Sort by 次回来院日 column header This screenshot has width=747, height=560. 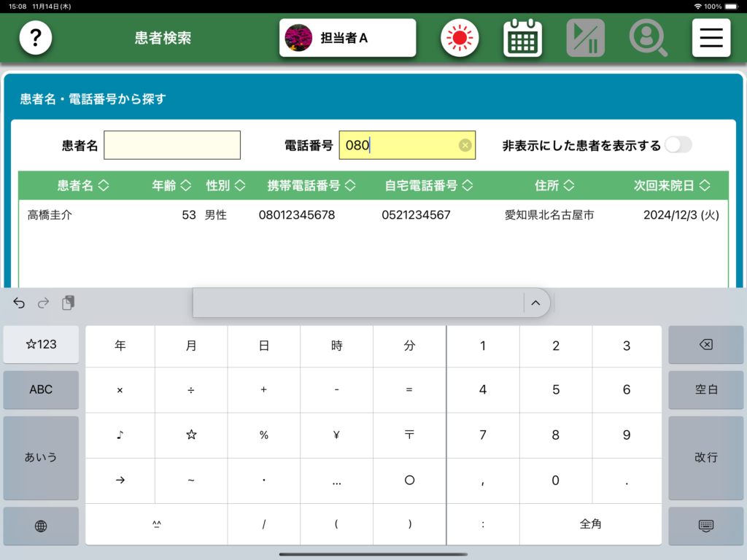click(671, 186)
